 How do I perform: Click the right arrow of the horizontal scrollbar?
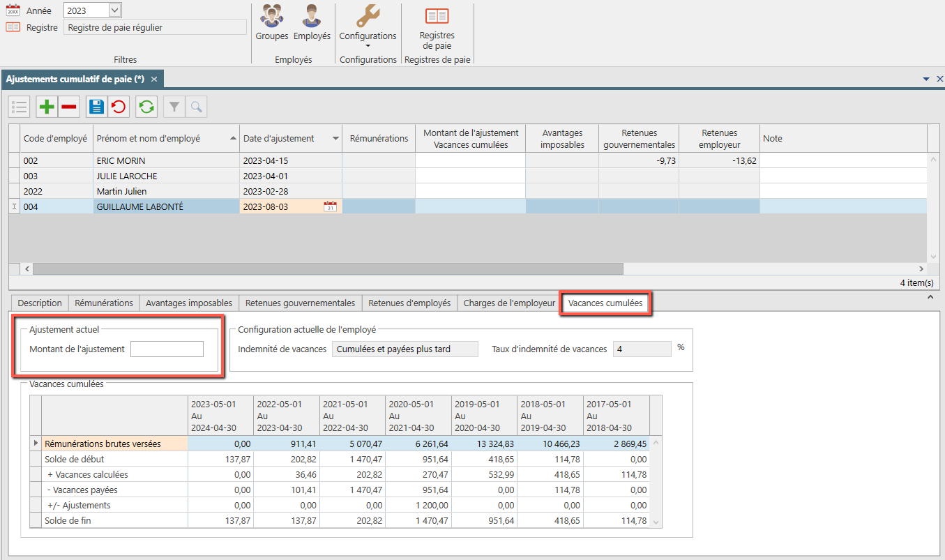click(x=921, y=268)
